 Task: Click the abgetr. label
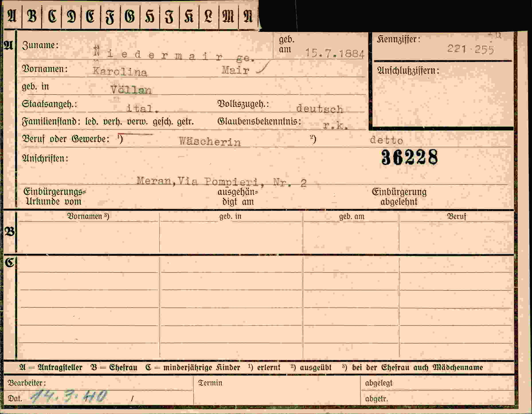[377, 399]
